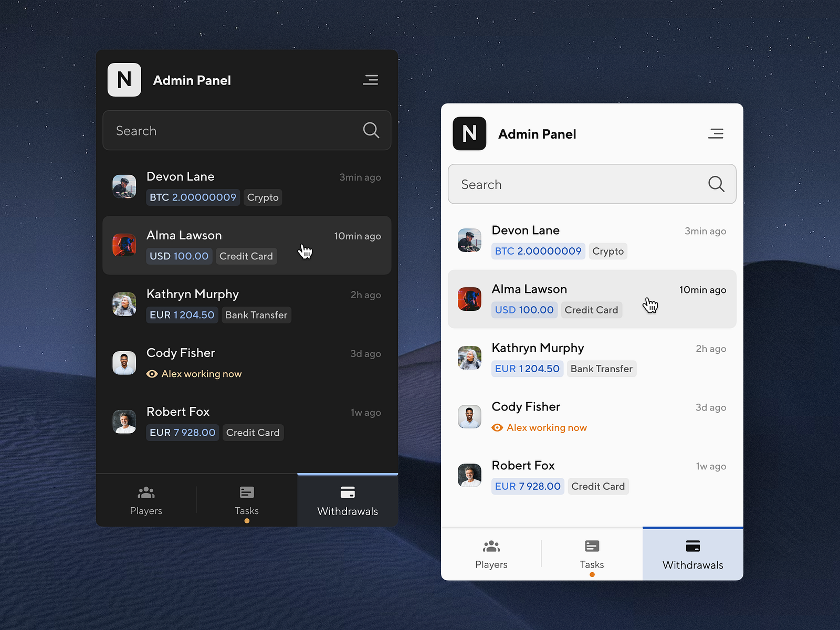Click the Crypto tag on Devon Lane's row
840x630 pixels.
point(262,197)
